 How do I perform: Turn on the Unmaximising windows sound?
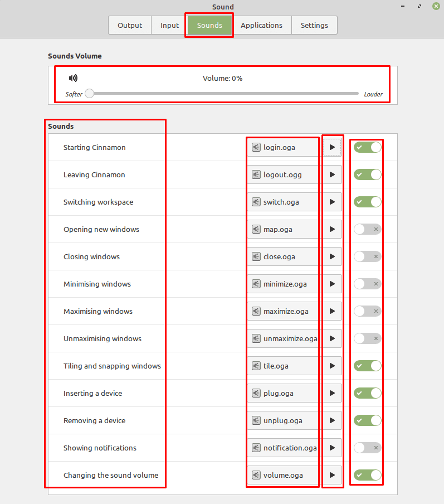pyautogui.click(x=368, y=338)
